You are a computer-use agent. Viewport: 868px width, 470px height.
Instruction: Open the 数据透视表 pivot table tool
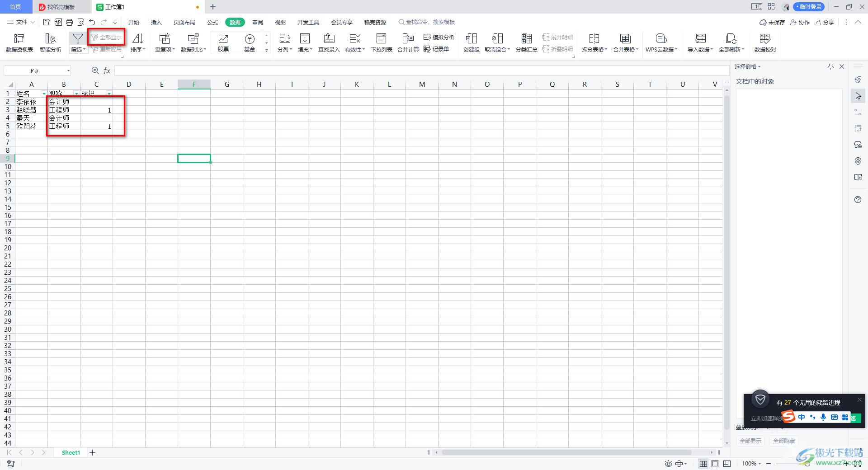19,43
